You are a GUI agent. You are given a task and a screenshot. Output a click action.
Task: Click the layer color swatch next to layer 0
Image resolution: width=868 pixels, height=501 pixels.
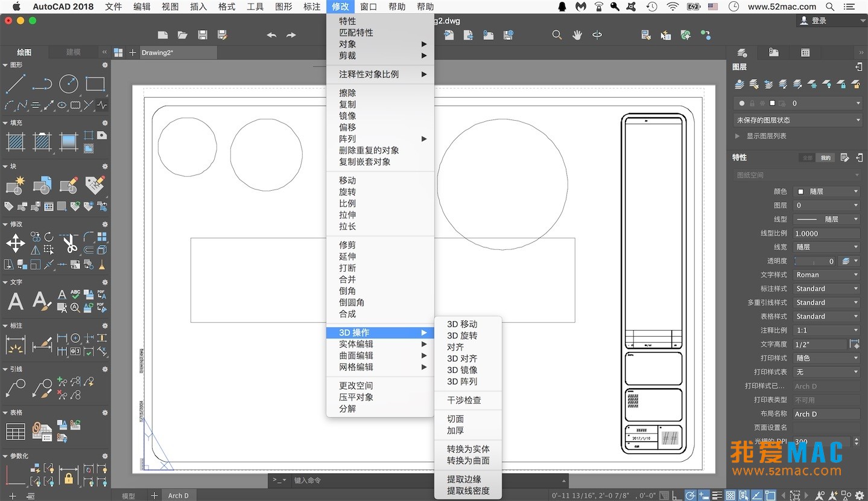773,103
